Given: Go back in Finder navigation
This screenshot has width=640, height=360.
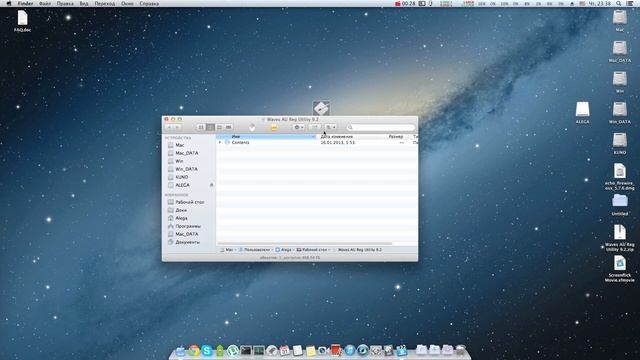Looking at the screenshot, I should coord(169,127).
